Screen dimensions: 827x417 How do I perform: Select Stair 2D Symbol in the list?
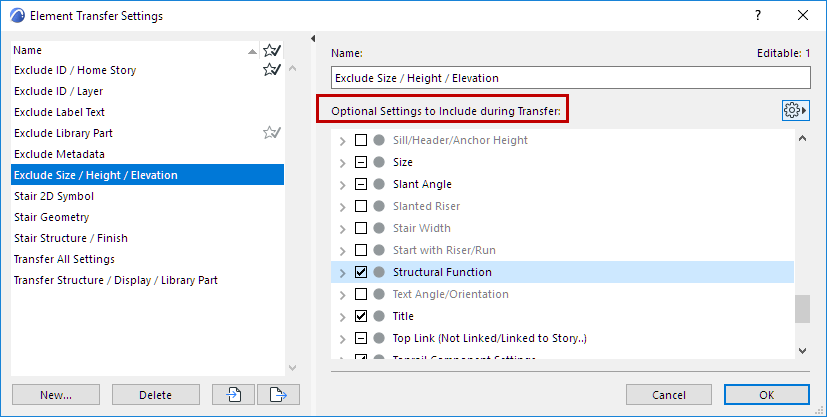51,196
